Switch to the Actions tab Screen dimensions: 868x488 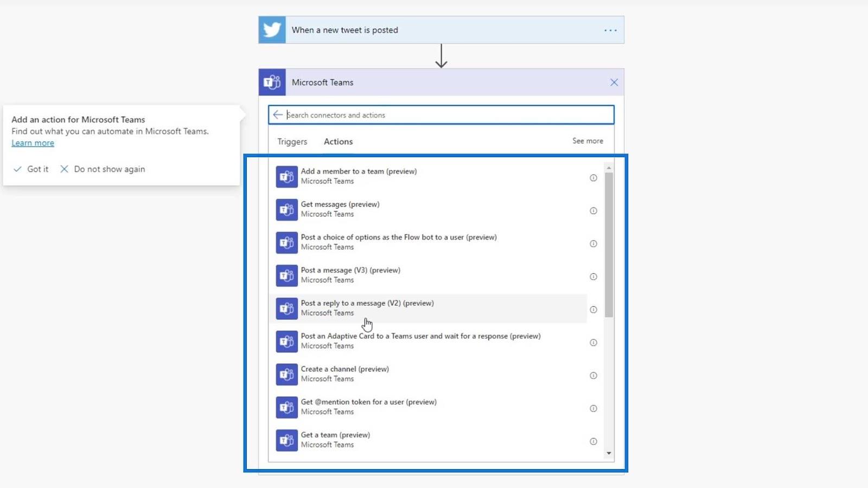coord(339,142)
